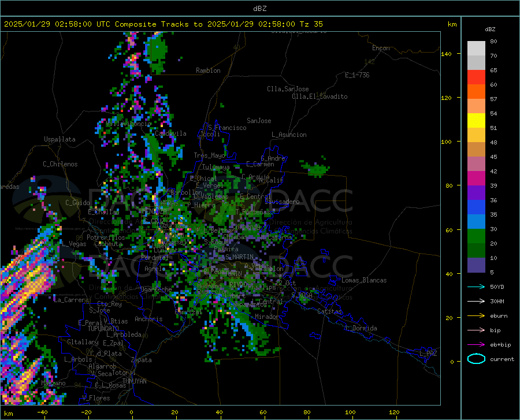Click the 'Anchoris' map label

[x=148, y=319]
